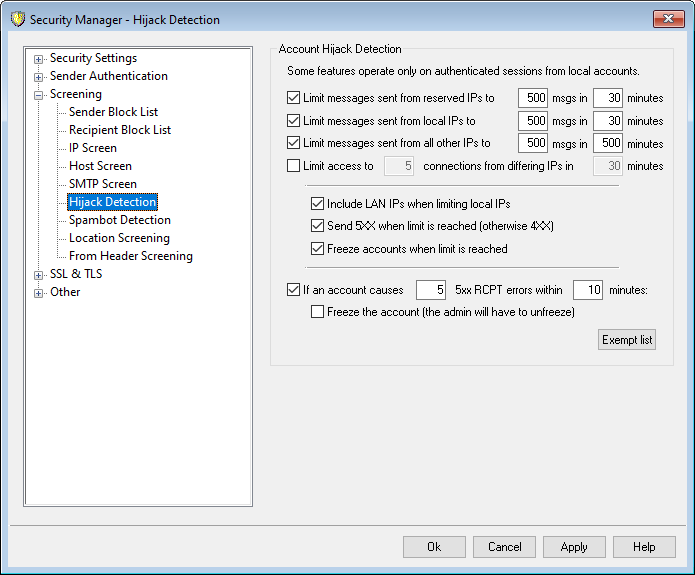The width and height of the screenshot is (695, 575).
Task: Click the 5xx RCPT errors count field
Action: coord(431,290)
